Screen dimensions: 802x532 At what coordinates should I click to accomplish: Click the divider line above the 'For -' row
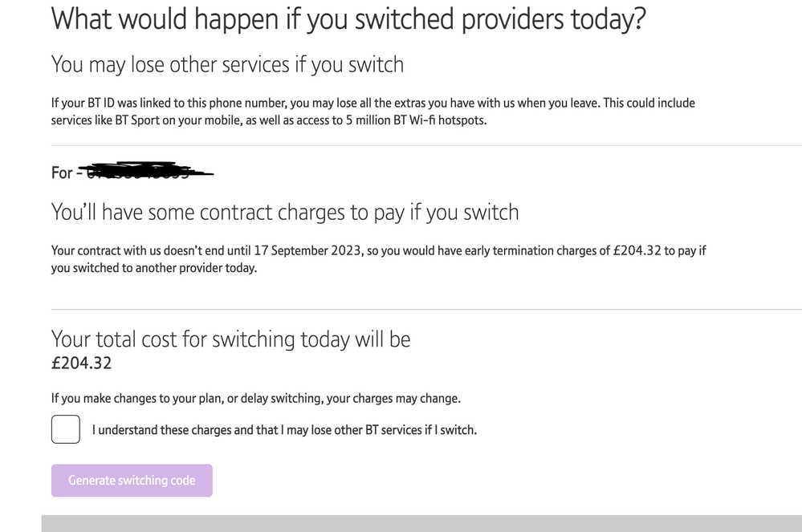tap(425, 145)
